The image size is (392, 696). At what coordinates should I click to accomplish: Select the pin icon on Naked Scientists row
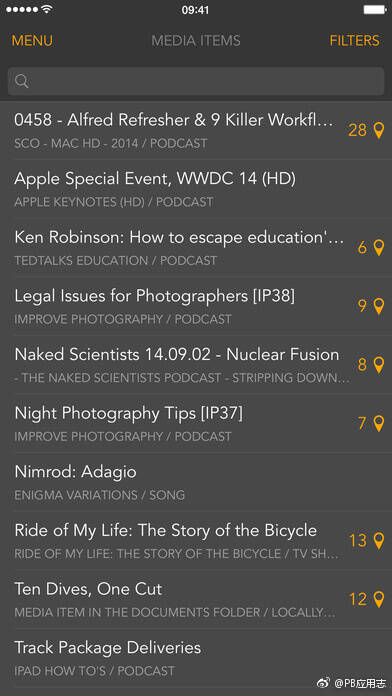[378, 365]
